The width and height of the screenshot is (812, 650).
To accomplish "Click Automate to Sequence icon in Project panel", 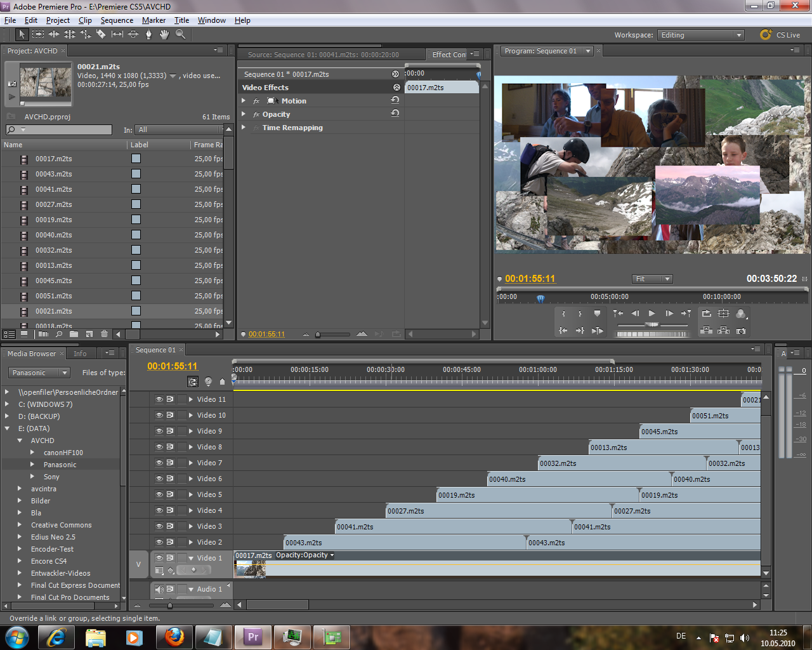I will pyautogui.click(x=43, y=334).
